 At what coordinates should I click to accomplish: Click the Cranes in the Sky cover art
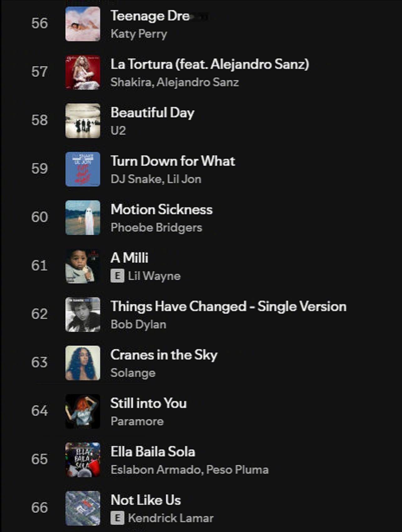[83, 363]
